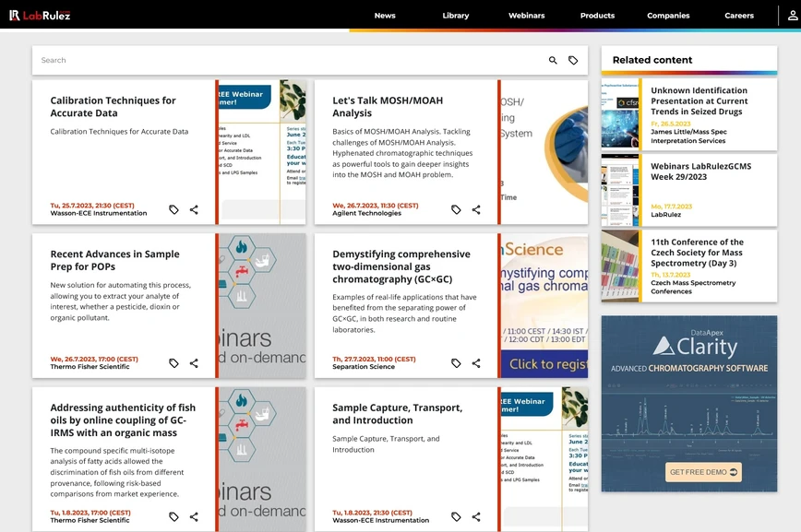
Task: Click Agilent Technologies organizer text
Action: (366, 213)
